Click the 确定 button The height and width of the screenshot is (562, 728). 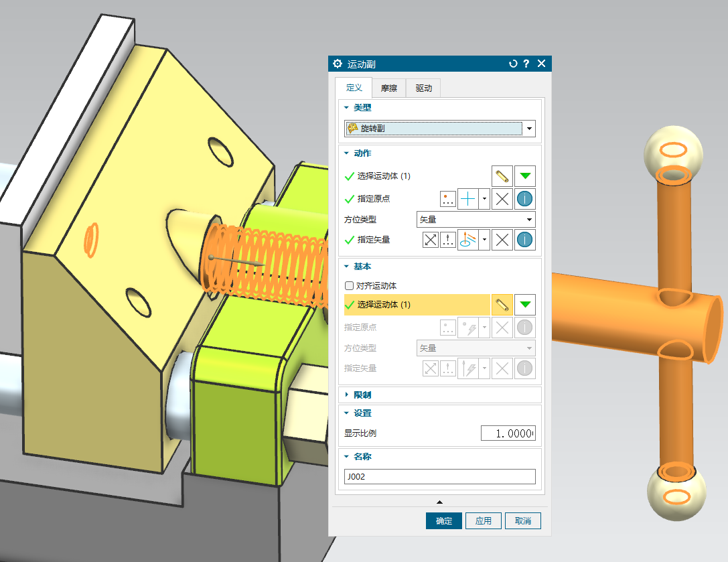coord(443,521)
